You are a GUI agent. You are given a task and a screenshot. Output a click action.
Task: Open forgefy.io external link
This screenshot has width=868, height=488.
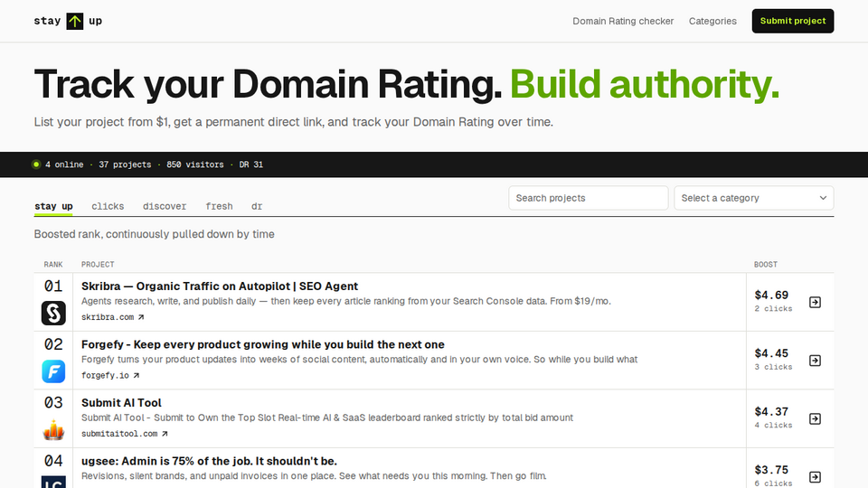tap(110, 375)
